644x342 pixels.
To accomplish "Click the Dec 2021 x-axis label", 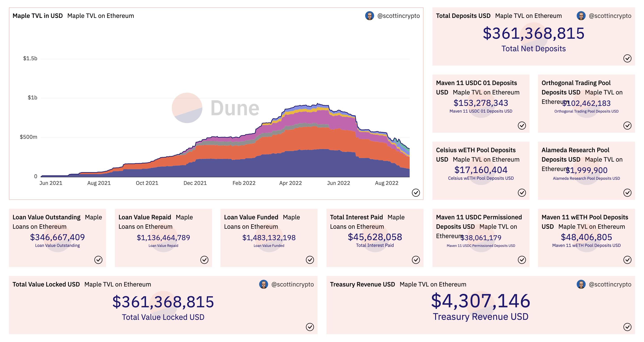I will [x=195, y=183].
